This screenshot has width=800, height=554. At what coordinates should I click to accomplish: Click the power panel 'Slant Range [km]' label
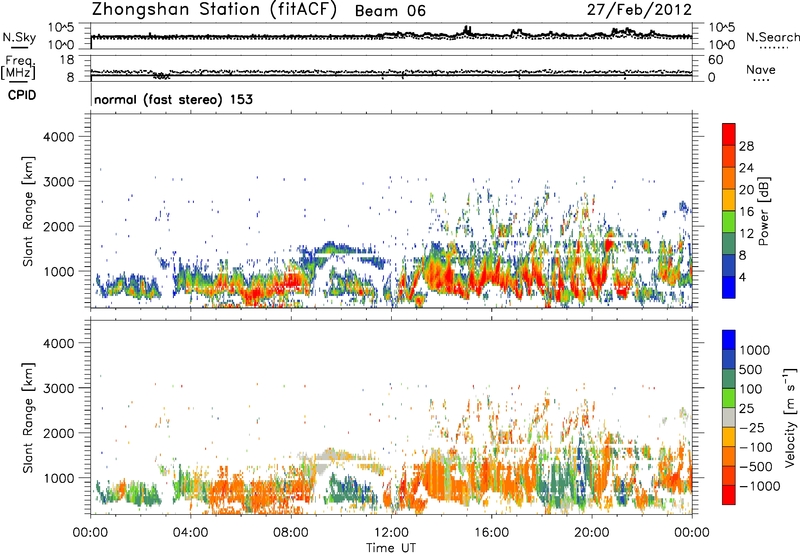click(28, 211)
